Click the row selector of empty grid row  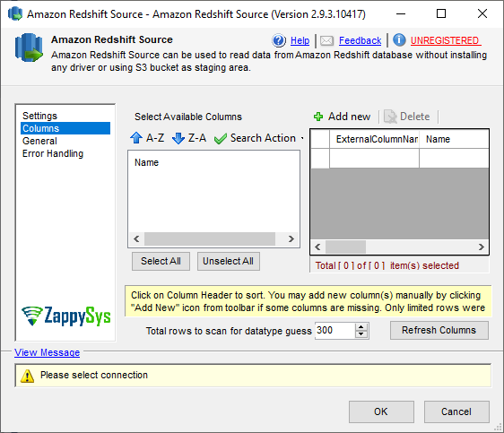click(x=320, y=158)
